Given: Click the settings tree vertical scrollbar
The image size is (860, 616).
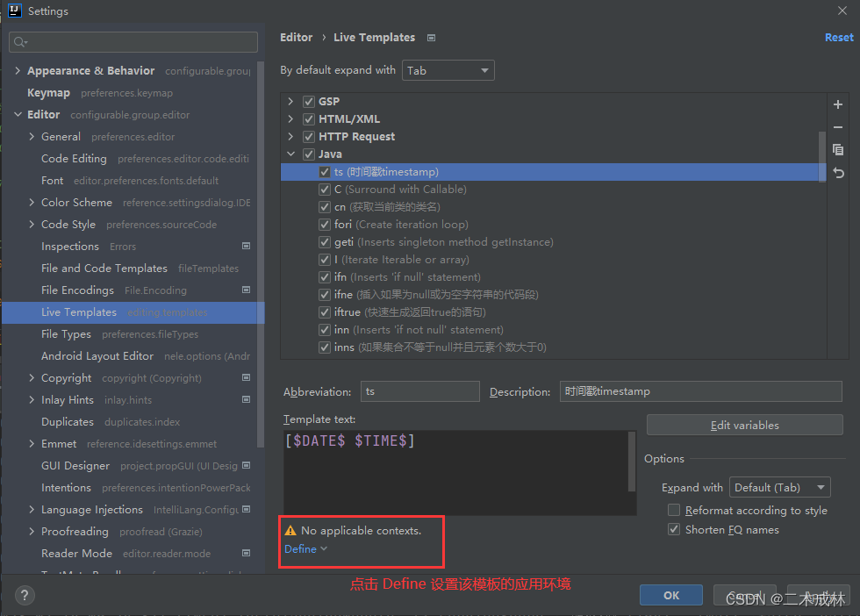Looking at the screenshot, I should pyautogui.click(x=262, y=255).
